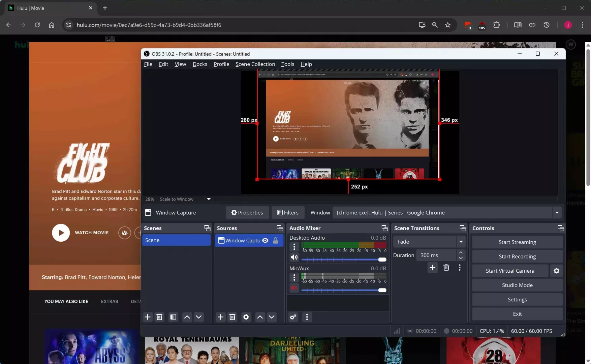Open Window selection dropdown for chrome.exe

[557, 213]
